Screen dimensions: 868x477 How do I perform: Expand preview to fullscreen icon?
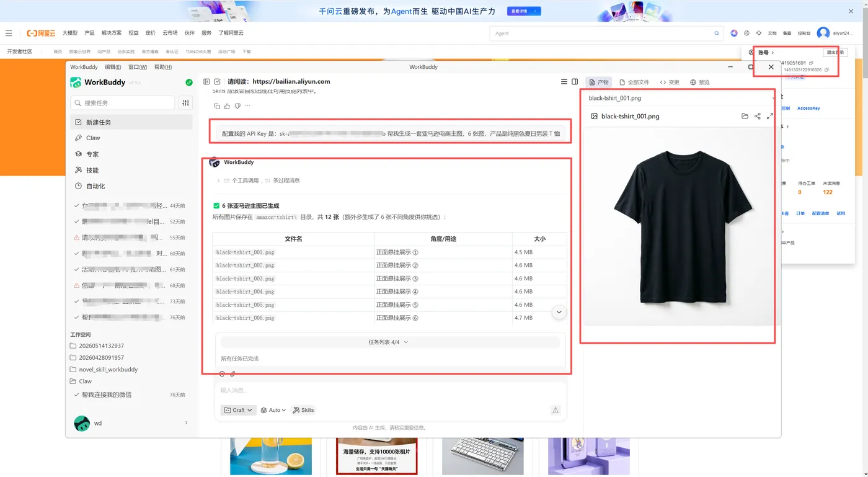[769, 116]
